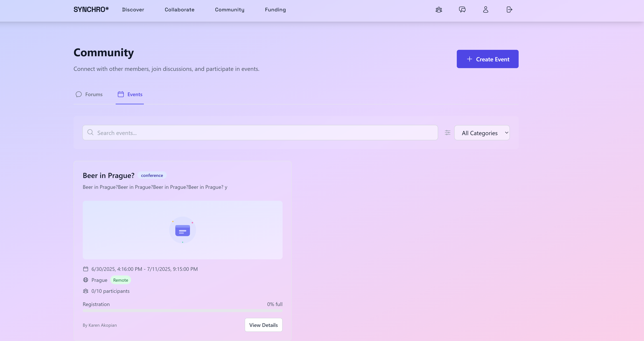644x341 pixels.
Task: Open the Funding menu
Action: pos(275,10)
